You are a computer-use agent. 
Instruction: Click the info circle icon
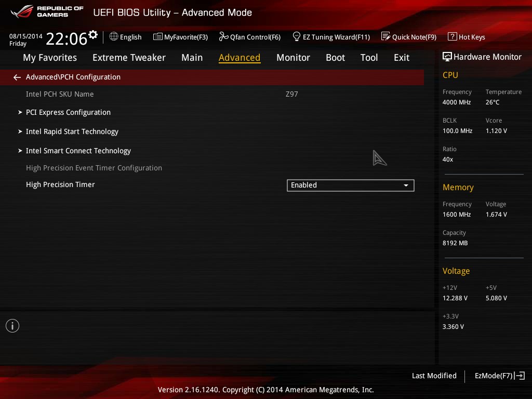12,326
